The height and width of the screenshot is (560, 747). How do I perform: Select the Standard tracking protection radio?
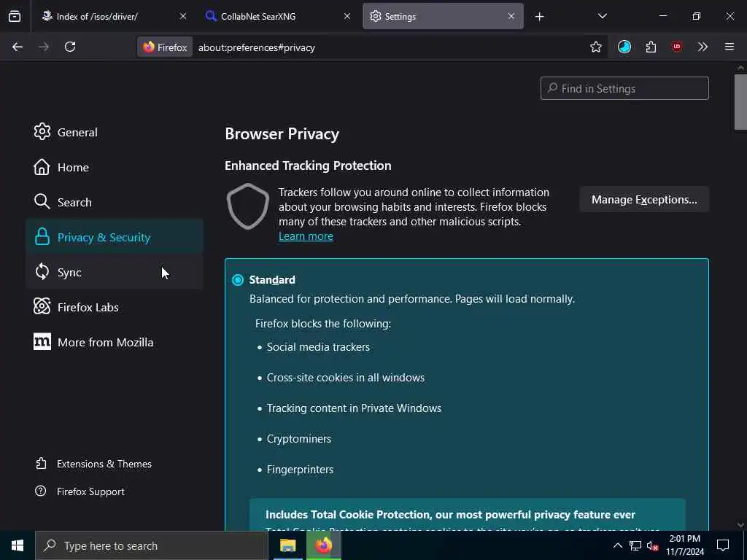tap(238, 280)
